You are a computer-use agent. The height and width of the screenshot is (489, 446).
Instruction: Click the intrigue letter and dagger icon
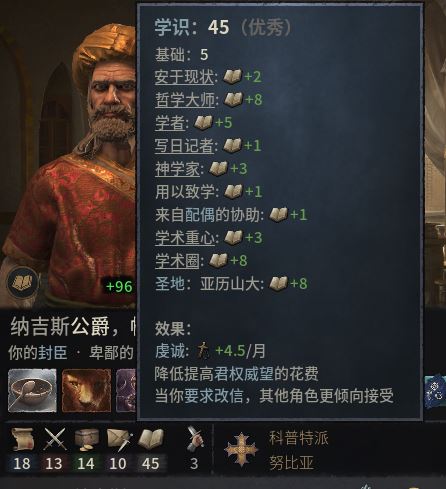[x=119, y=439]
